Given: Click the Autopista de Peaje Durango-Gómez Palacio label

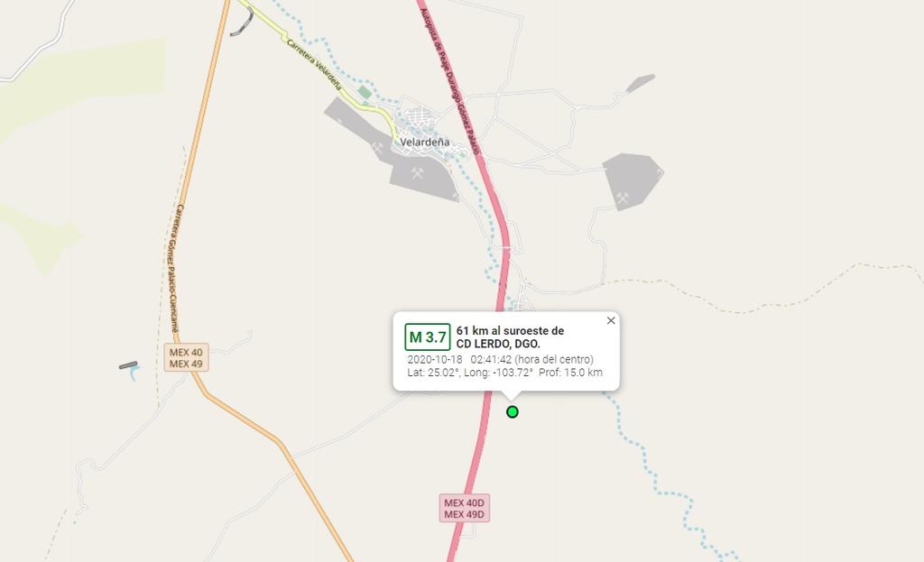Looking at the screenshot, I should [x=450, y=81].
